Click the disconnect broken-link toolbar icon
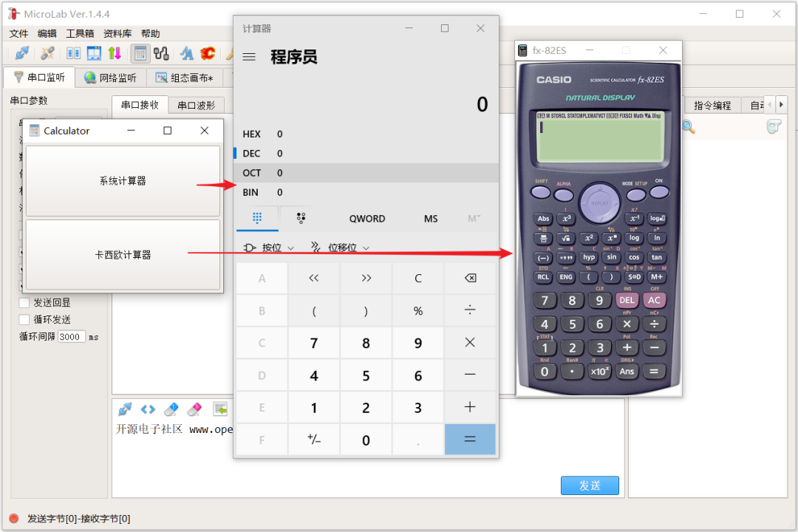This screenshot has height=532, width=798. [47, 52]
